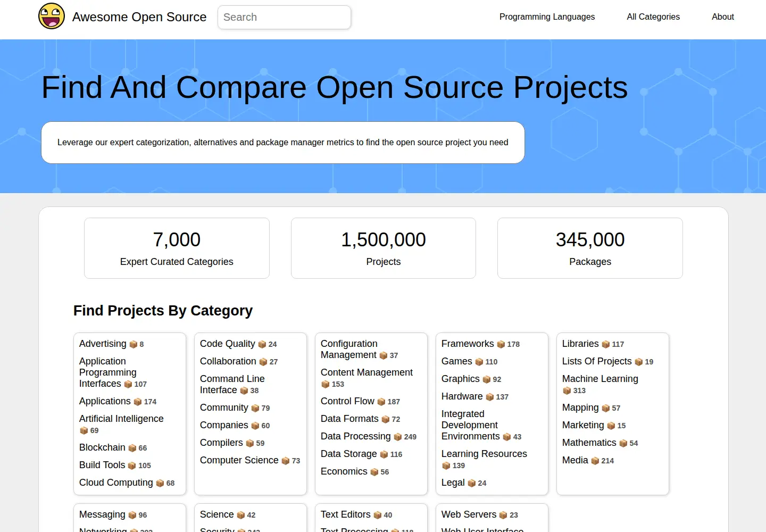The height and width of the screenshot is (532, 766).
Task: Click the package icon beside Media
Action: (595, 461)
